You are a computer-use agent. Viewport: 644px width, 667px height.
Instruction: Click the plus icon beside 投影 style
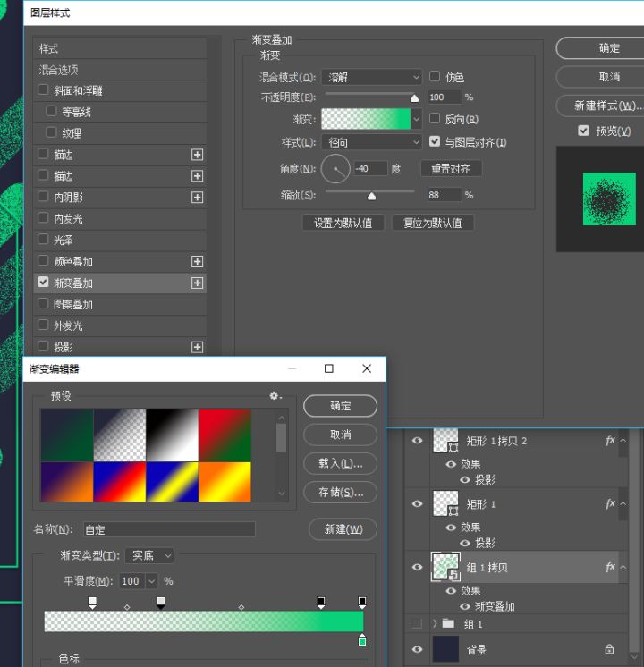[x=197, y=347]
